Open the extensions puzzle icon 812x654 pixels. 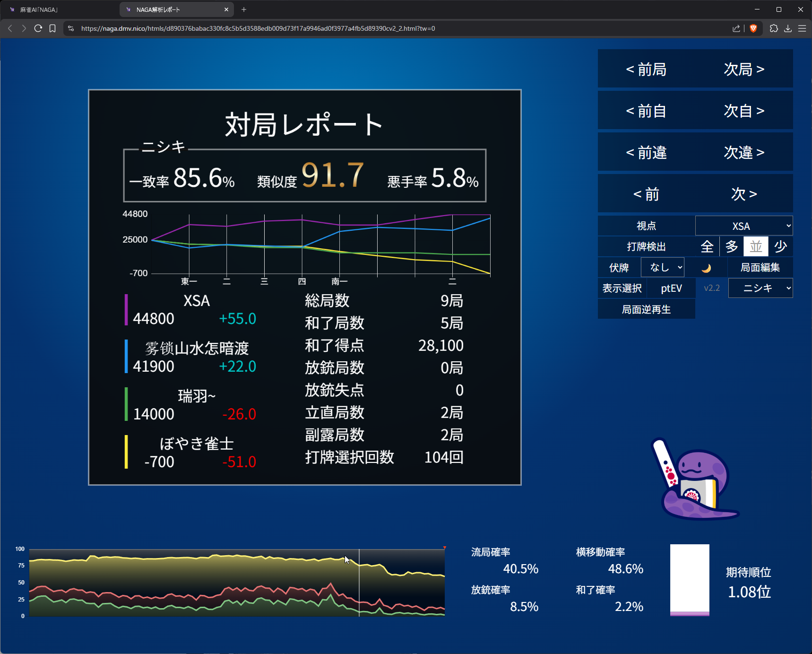pos(774,28)
